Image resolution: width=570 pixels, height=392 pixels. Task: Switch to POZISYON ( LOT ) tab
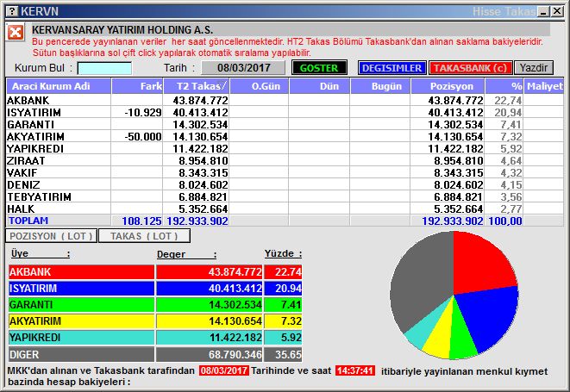51,236
